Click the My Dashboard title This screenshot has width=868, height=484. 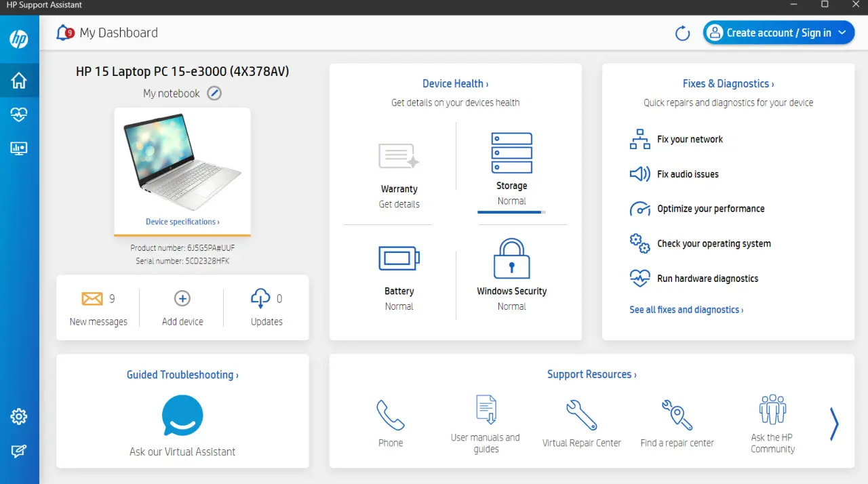coord(119,33)
